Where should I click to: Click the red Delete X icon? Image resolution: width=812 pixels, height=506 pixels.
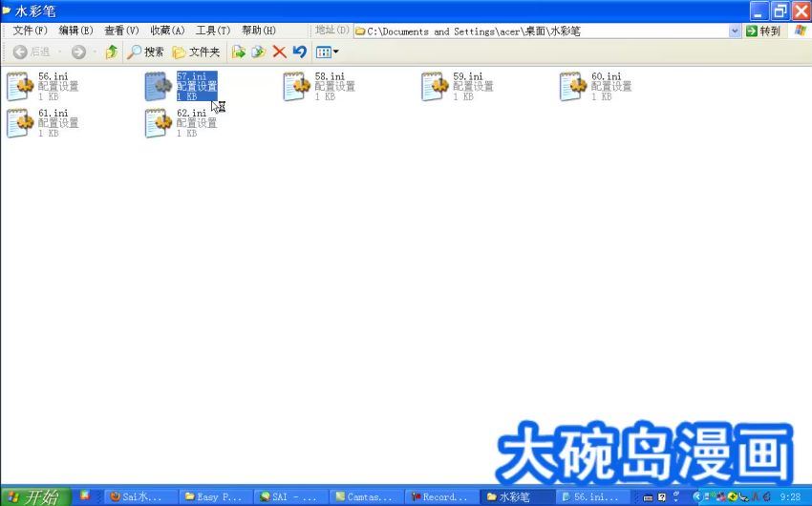(279, 53)
